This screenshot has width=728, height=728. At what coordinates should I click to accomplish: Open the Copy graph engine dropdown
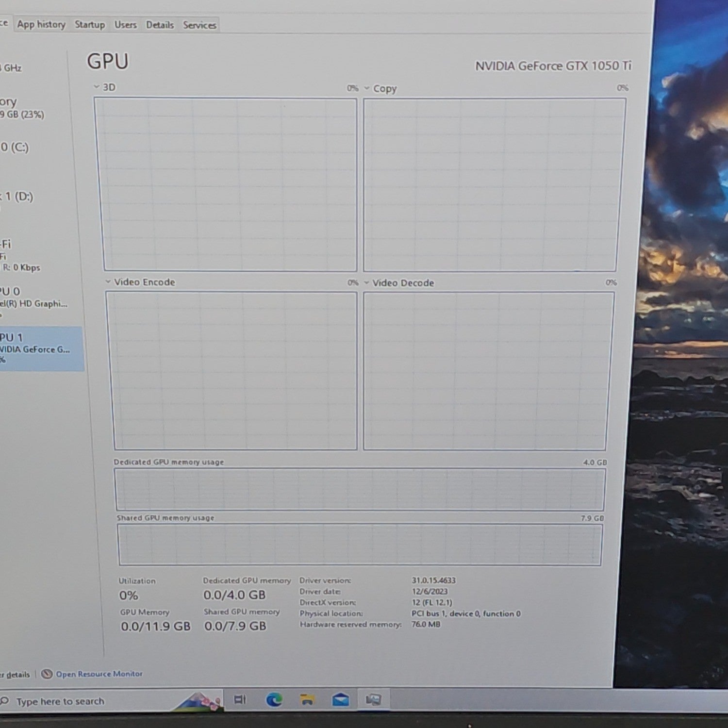coord(367,88)
